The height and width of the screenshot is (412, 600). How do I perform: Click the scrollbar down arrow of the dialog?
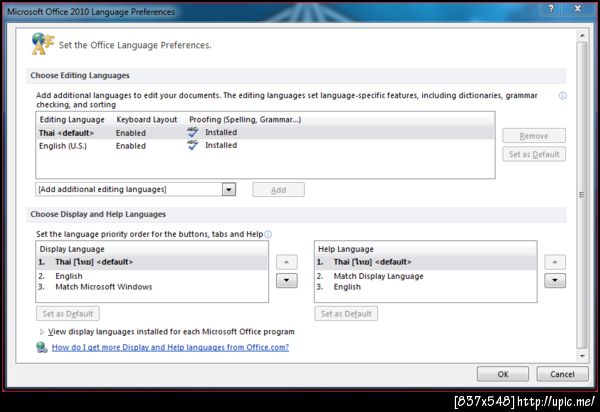pos(582,356)
